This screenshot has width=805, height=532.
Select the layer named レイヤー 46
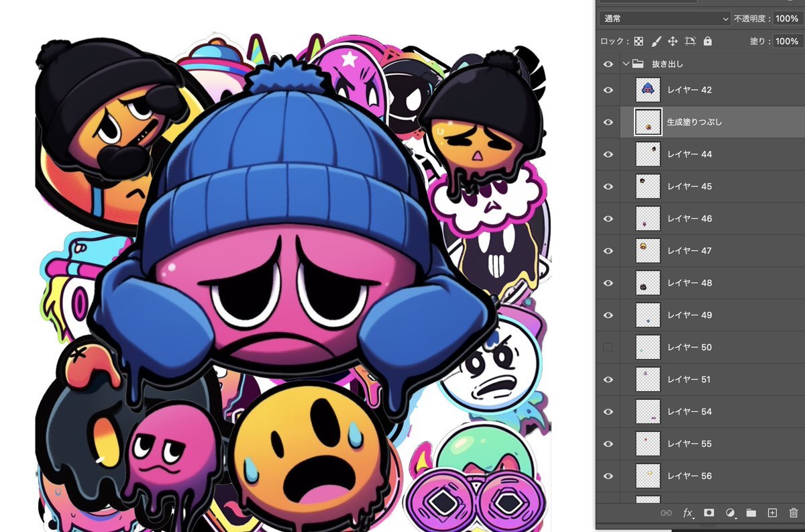(690, 219)
